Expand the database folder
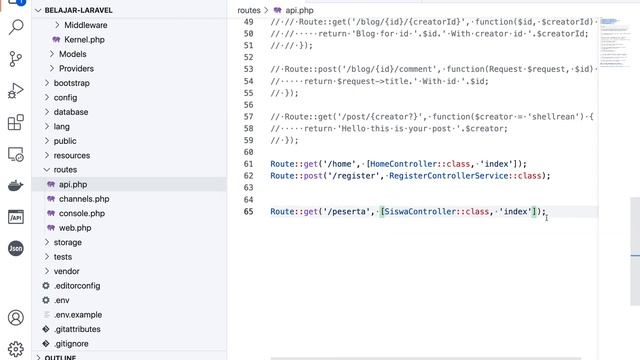The height and width of the screenshot is (360, 640). click(x=47, y=112)
